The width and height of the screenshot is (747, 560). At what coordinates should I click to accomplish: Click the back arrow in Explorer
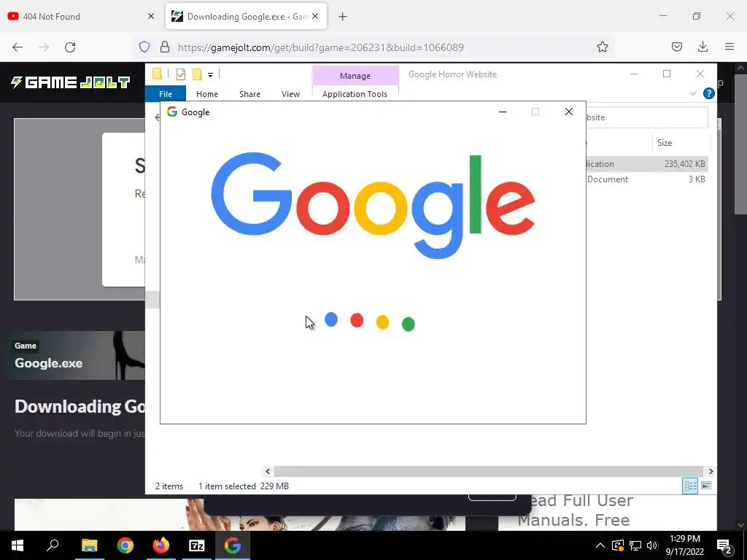coord(157,117)
